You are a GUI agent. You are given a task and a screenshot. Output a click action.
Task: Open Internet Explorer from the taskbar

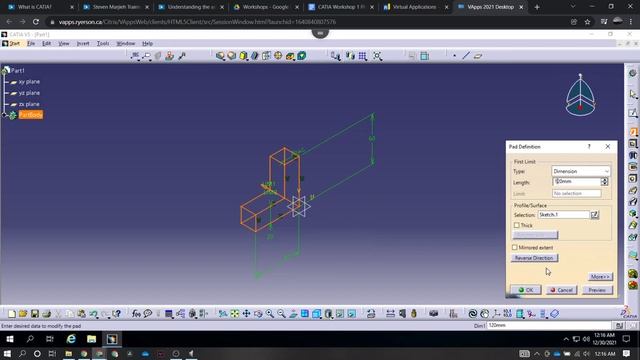(71, 339)
